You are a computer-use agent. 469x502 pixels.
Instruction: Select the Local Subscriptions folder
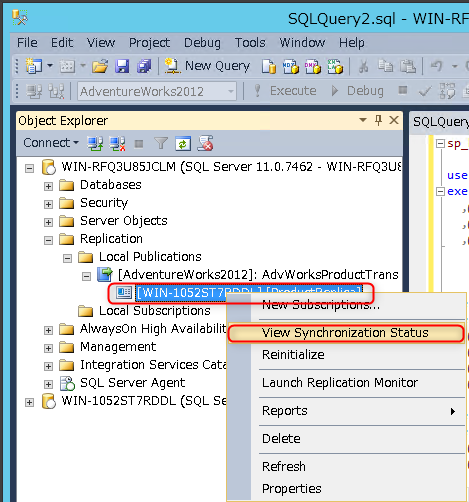click(155, 311)
